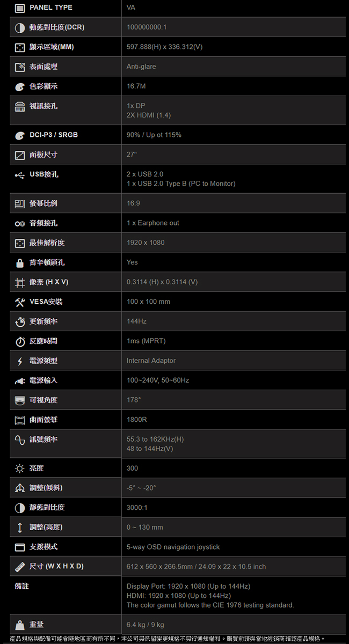349x644 pixels.
Task: Click the weight icon next to 重量
Action: (20, 625)
